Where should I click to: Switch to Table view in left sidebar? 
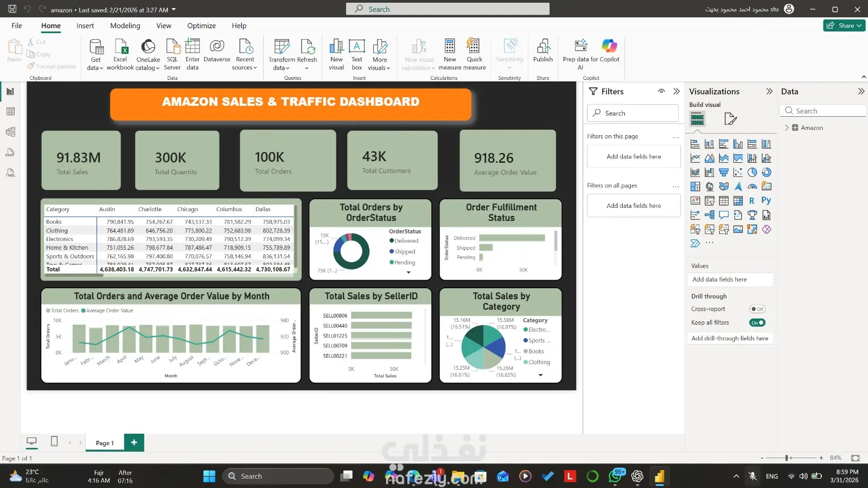10,111
